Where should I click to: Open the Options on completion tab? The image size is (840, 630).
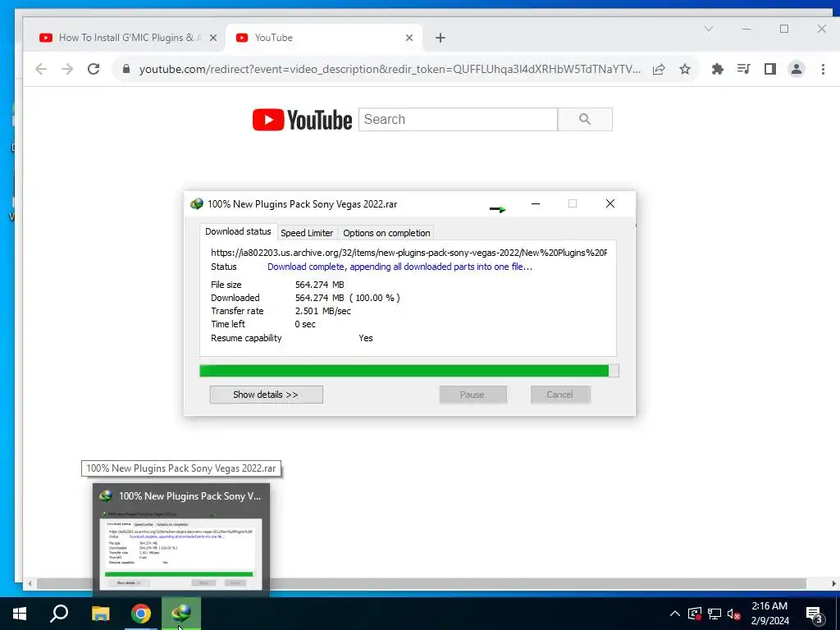[x=386, y=233]
